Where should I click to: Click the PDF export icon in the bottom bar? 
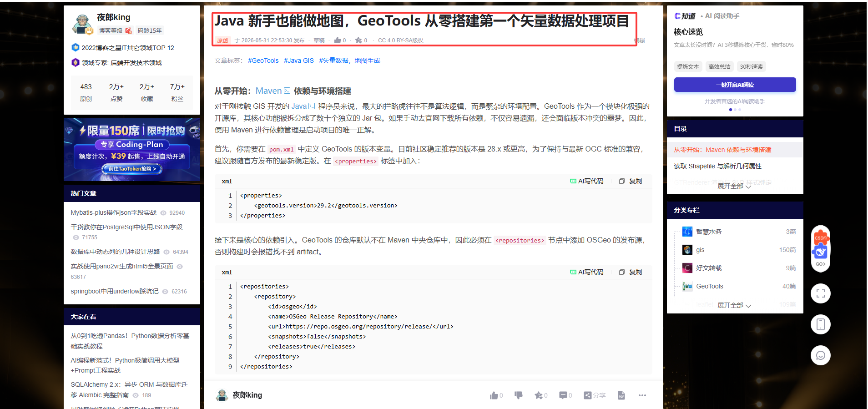click(x=621, y=395)
